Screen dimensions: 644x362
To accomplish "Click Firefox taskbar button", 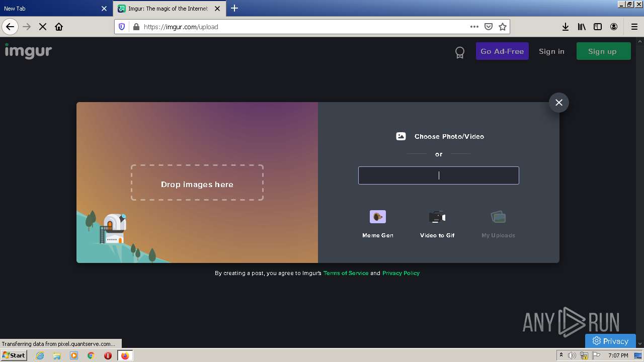I will [125, 355].
